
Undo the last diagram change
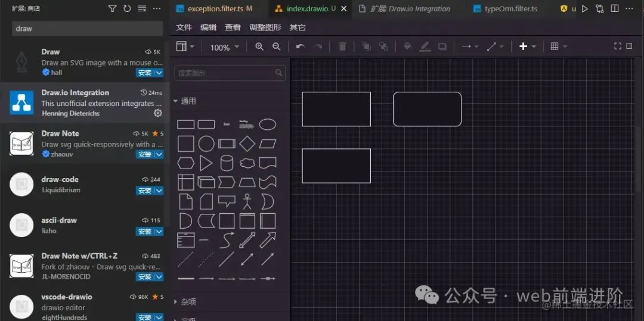301,46
